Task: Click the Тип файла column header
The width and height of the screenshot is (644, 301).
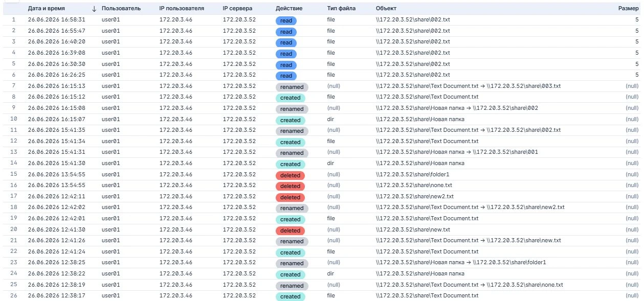Action: tap(341, 9)
